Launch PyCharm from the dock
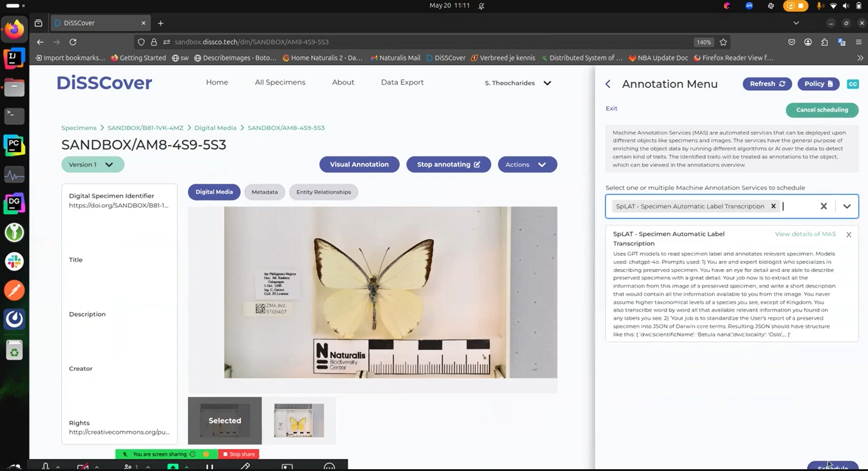This screenshot has height=471, width=868. click(x=14, y=145)
